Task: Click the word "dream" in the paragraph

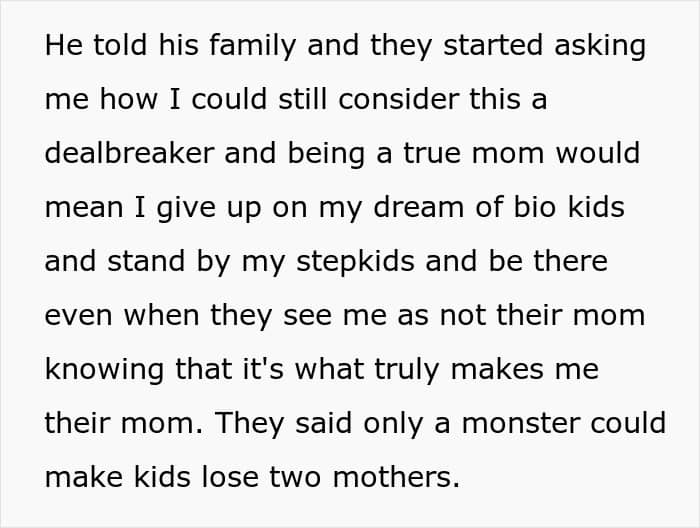Action: (418, 207)
